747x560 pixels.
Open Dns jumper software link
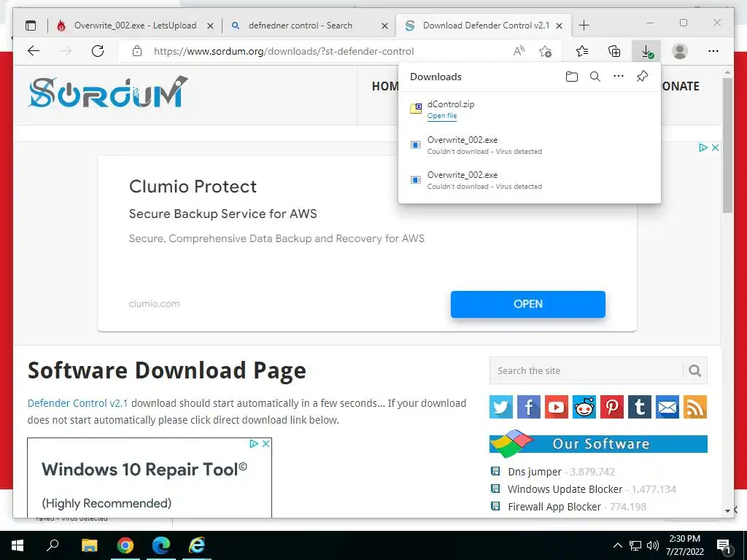point(535,472)
